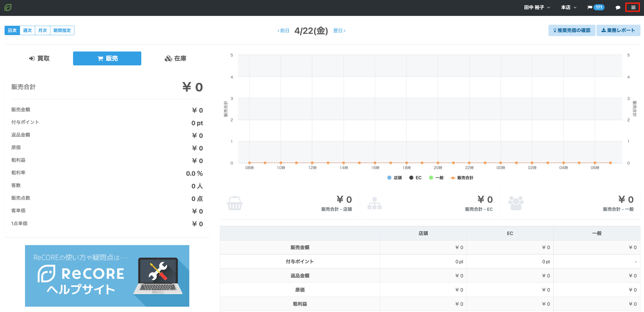
Task: Click the chat bubble icon
Action: (618, 8)
